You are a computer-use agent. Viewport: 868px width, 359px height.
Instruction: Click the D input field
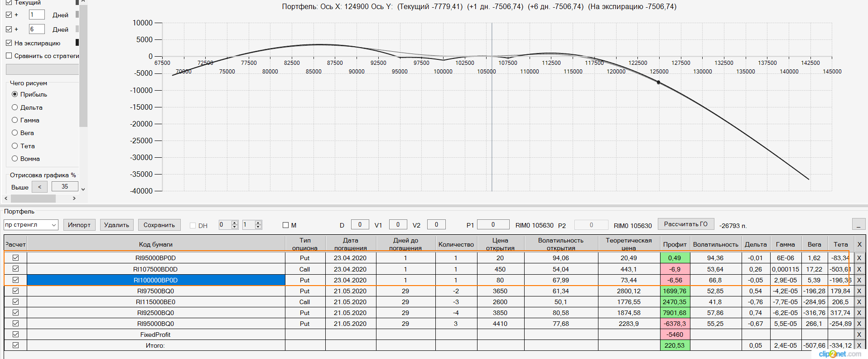[360, 225]
